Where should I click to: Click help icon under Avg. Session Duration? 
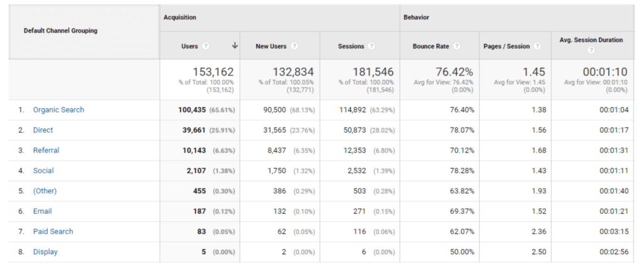[x=591, y=50]
